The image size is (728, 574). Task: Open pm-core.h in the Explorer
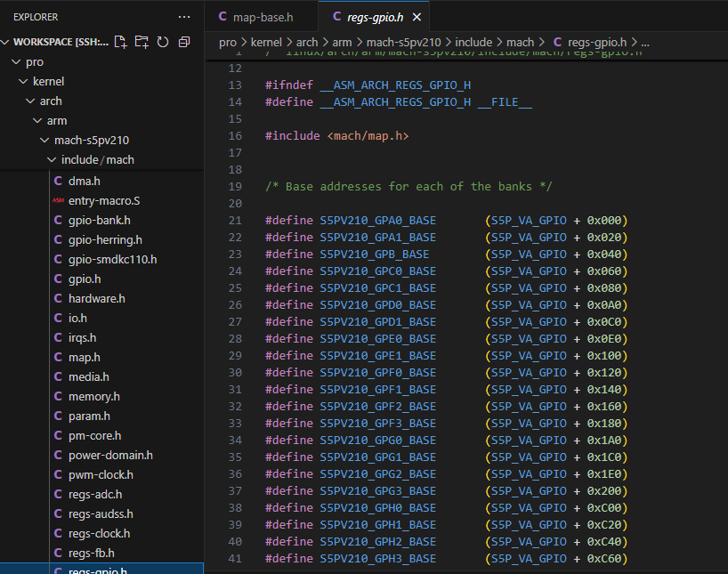coord(94,435)
